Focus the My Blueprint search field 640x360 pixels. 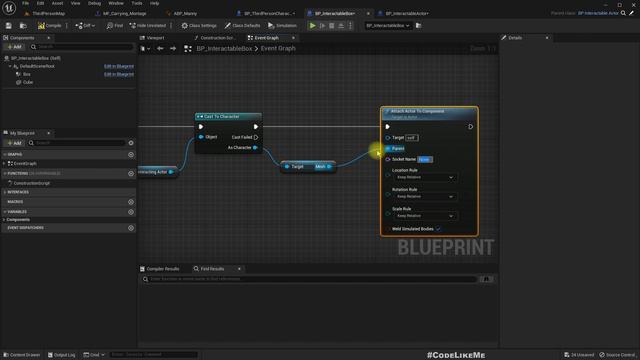coord(76,143)
